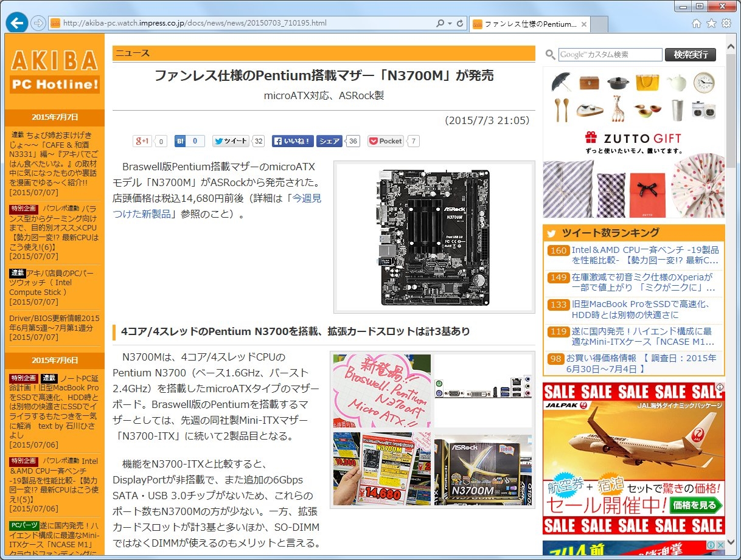Open the address bar dropdown arrow
Screen dimensions: 741x560
(450, 23)
